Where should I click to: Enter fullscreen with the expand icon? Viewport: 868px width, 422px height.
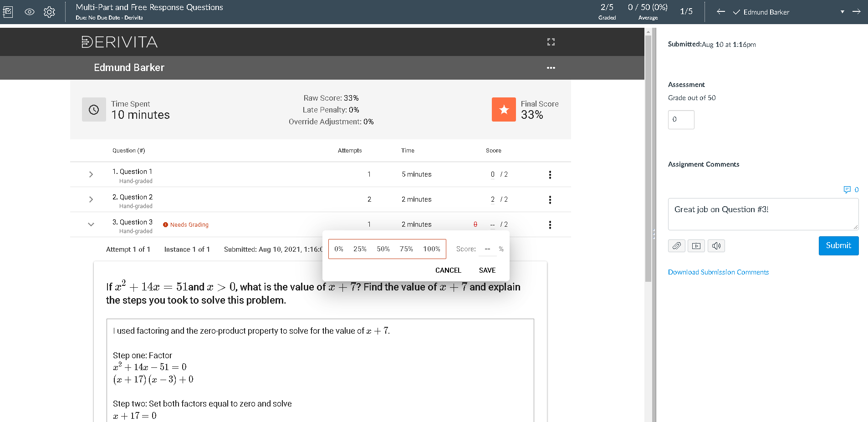(x=551, y=42)
